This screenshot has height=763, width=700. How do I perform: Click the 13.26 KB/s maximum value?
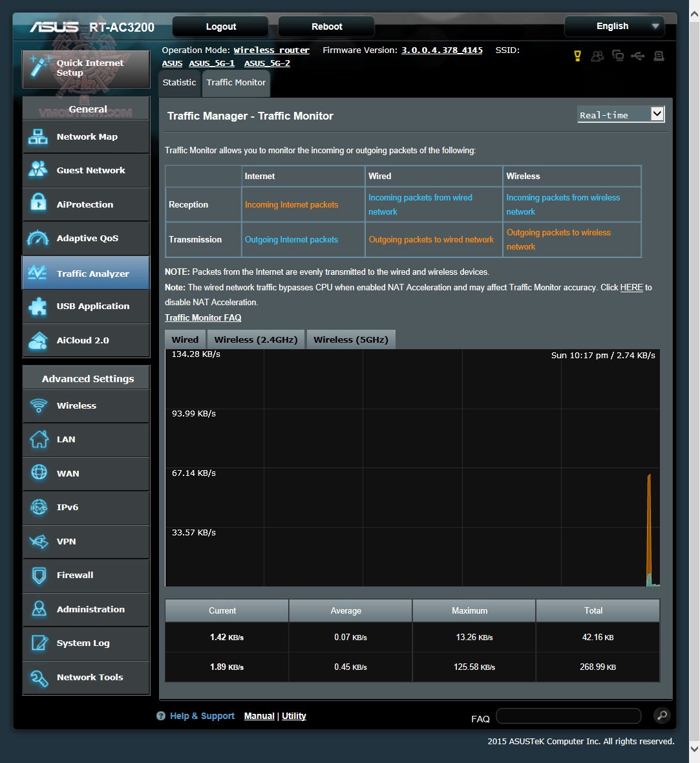click(474, 638)
